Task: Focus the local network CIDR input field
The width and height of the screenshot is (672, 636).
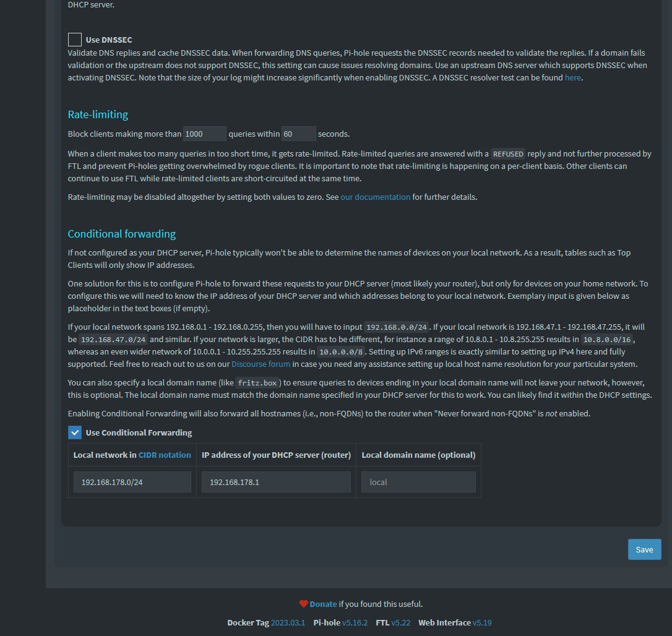Action: (x=132, y=482)
